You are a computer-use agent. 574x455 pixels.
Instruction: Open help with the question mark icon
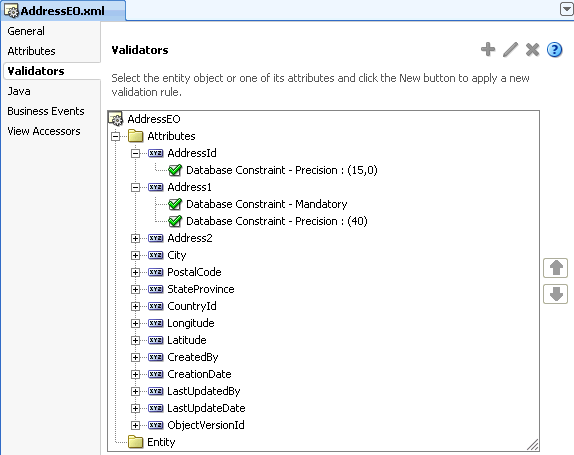click(x=555, y=49)
